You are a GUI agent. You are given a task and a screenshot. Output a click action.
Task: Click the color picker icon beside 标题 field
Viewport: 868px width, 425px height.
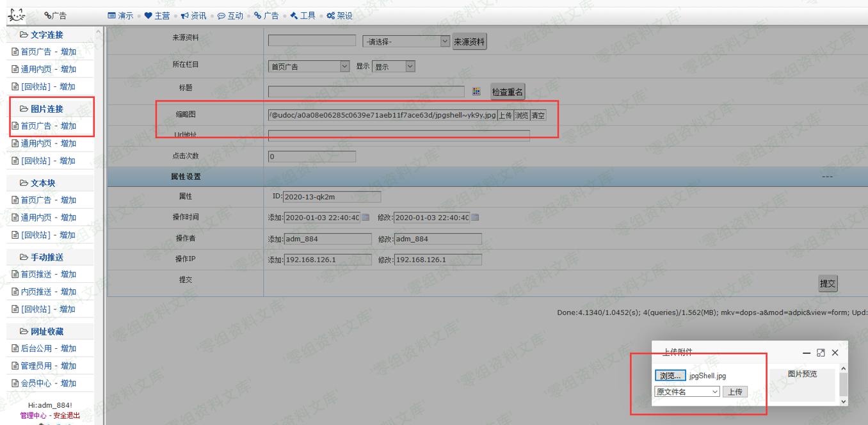[476, 92]
